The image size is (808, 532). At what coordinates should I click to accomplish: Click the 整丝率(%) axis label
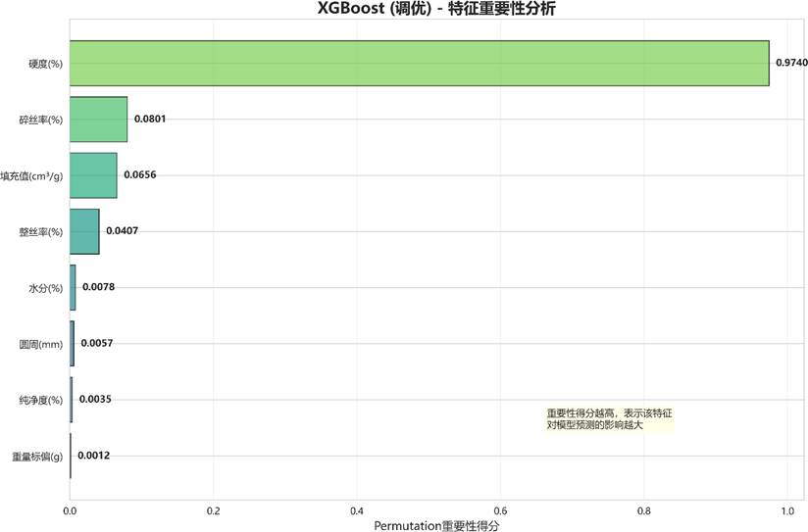tap(41, 232)
